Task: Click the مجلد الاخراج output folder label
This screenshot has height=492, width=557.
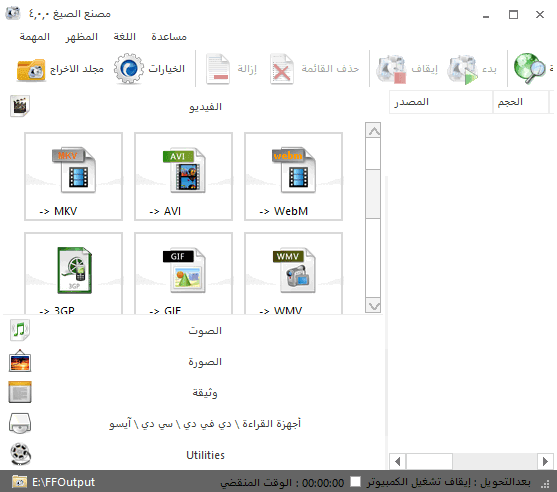Action: [x=77, y=69]
